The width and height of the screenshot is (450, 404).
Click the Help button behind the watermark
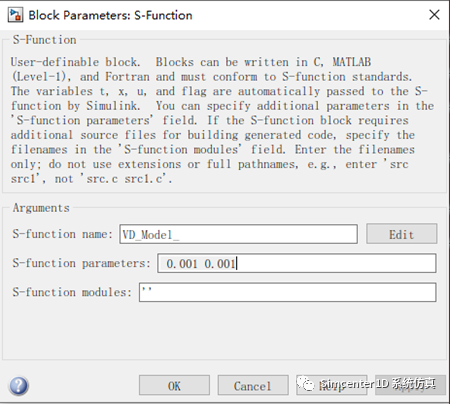click(332, 385)
